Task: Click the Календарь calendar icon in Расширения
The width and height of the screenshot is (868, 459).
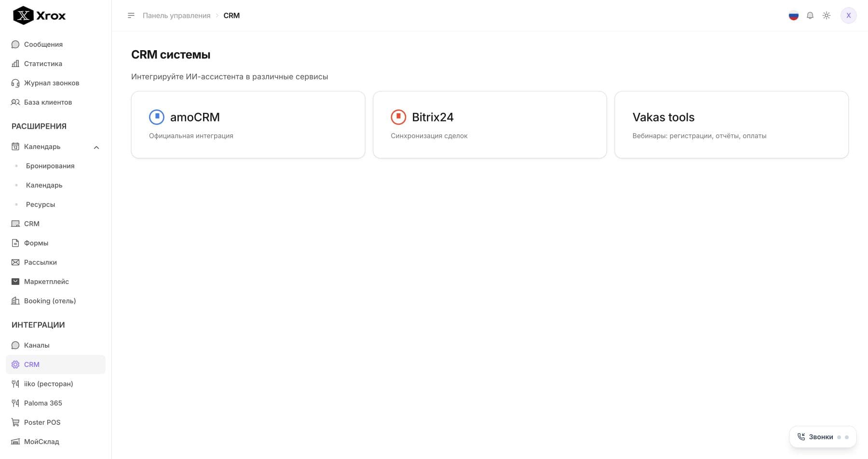Action: click(15, 147)
